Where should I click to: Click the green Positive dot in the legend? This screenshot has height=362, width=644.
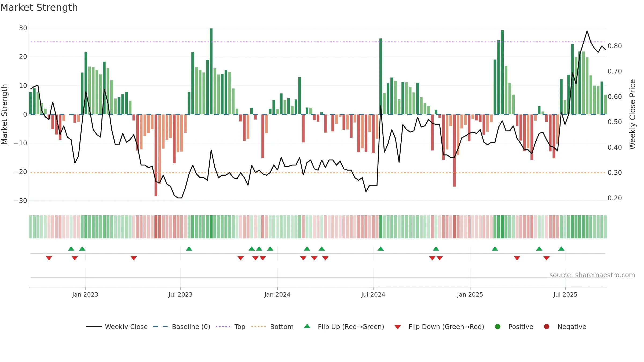tap(498, 327)
